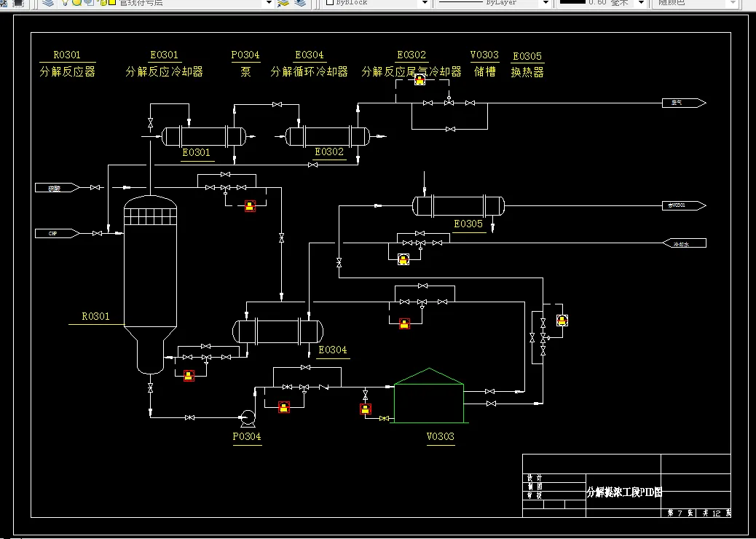The height and width of the screenshot is (539, 756).
Task: Select instrument symbol below E0305 cooling-water valves
Action: (x=403, y=259)
